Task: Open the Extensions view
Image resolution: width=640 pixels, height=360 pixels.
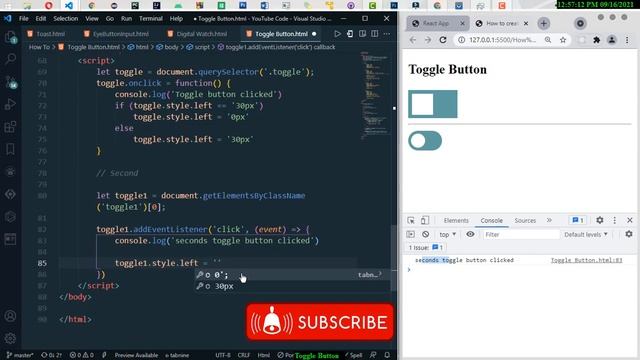Action: tap(10, 127)
